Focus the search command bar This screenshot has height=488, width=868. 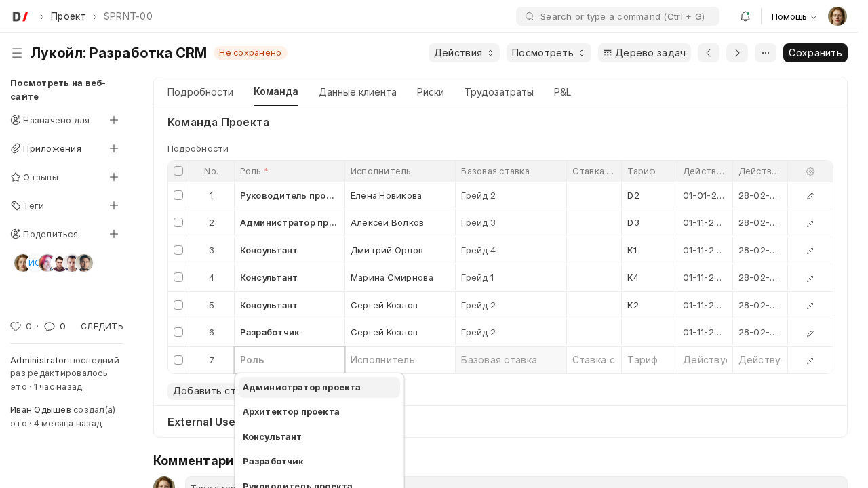pos(618,16)
